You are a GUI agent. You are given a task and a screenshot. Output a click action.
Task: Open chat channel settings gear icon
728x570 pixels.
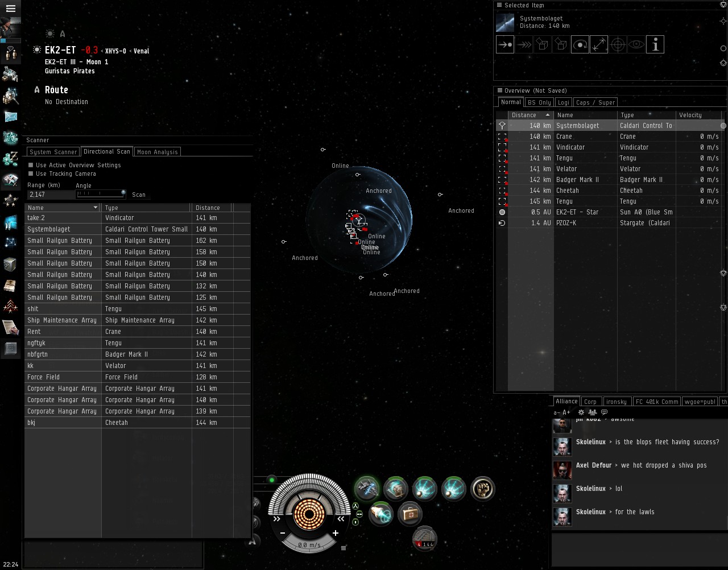point(581,412)
